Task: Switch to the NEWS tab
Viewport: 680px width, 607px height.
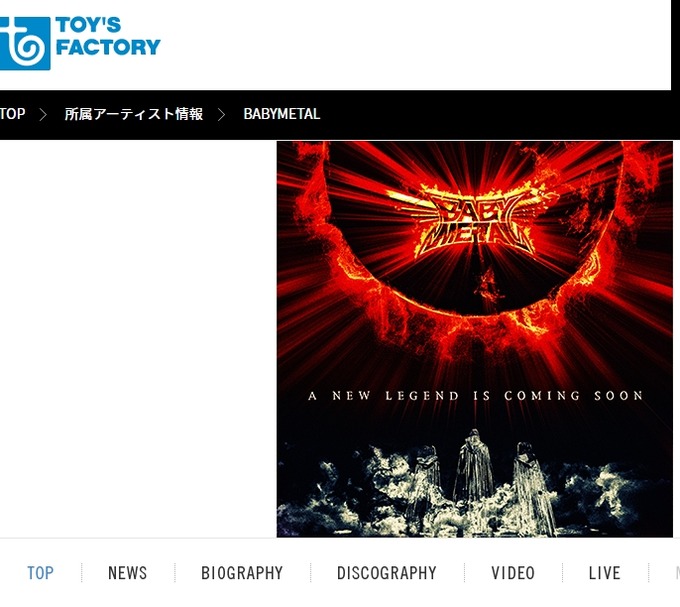Action: [x=128, y=573]
